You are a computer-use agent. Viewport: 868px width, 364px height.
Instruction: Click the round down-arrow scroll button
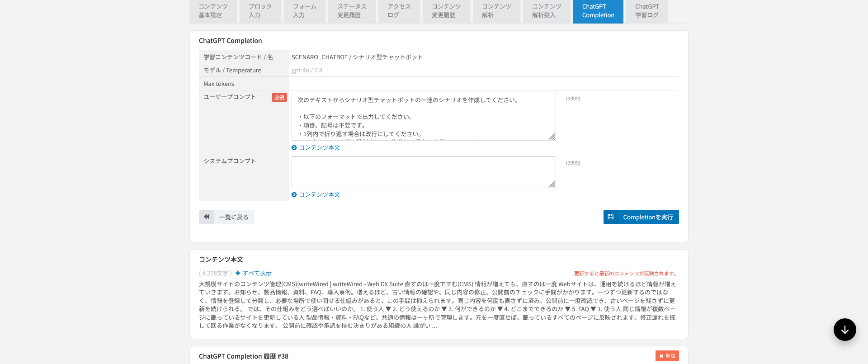tap(844, 330)
